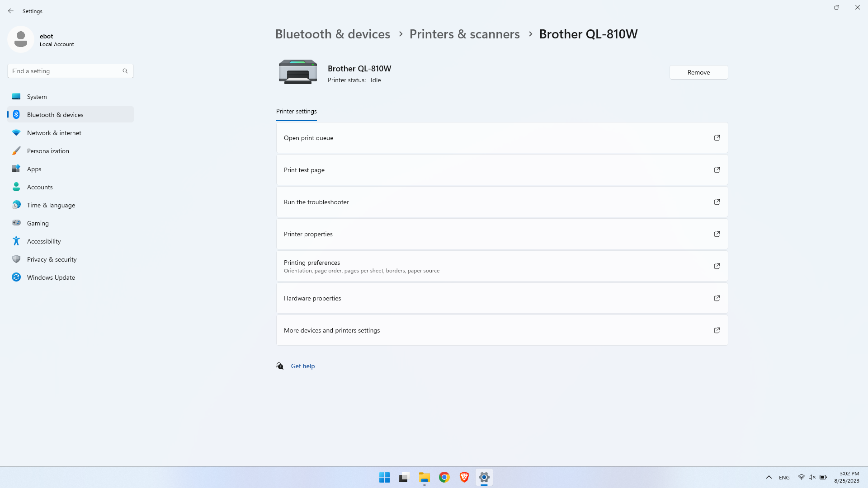Click the Time & language globe icon
Screen dimensions: 868x488
(x=16, y=205)
